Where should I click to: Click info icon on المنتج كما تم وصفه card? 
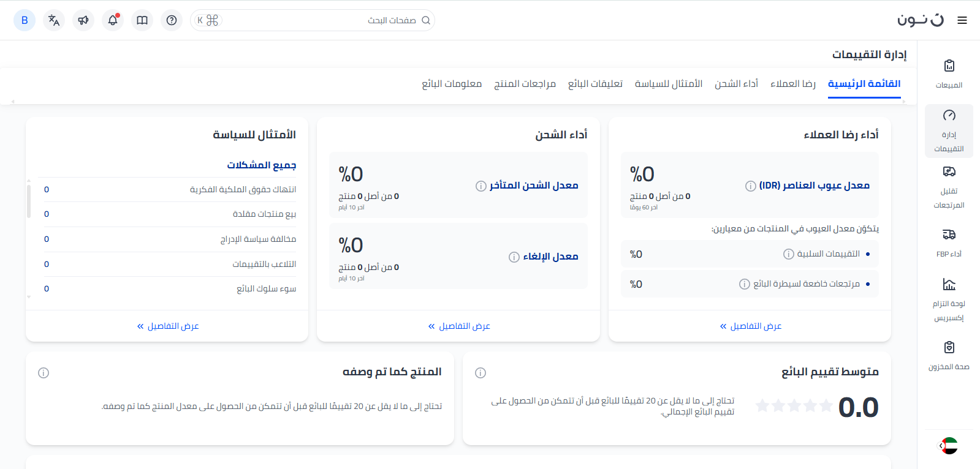click(44, 373)
